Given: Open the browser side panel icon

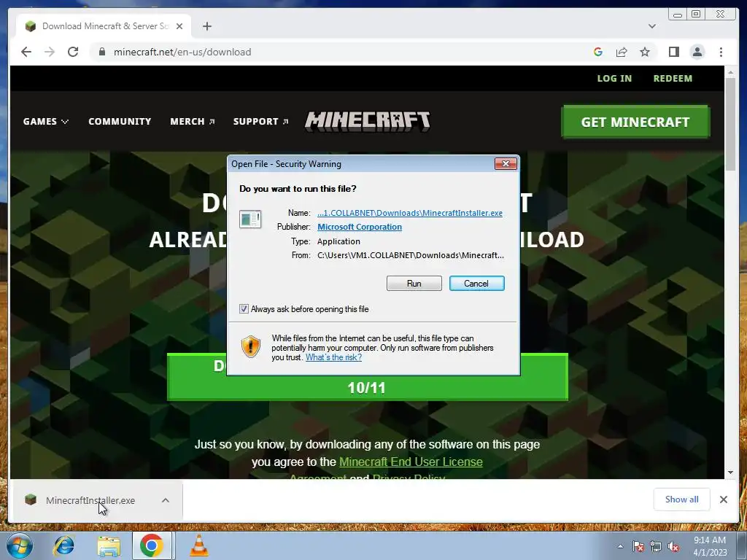Looking at the screenshot, I should [x=673, y=52].
